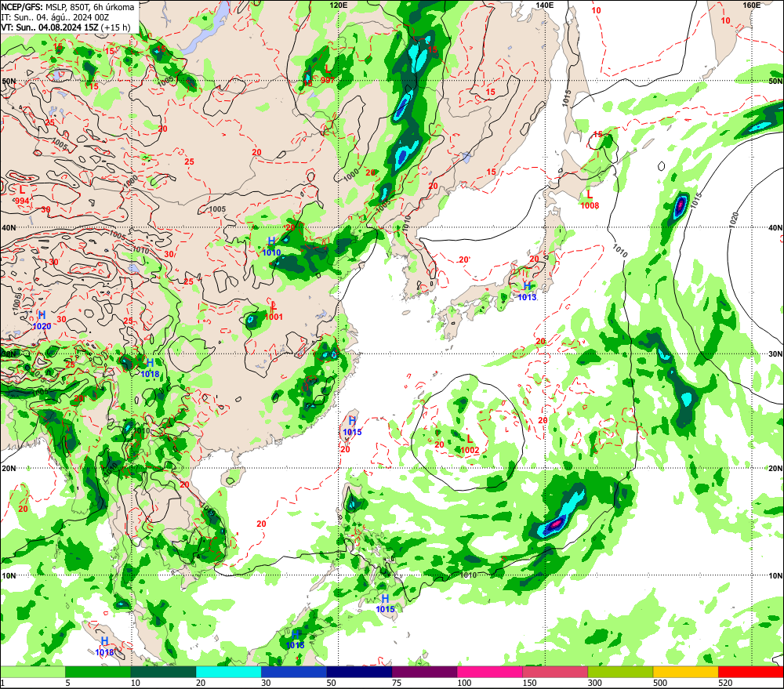784x689 pixels.
Task: Click legend value 150
Action: pyautogui.click(x=529, y=683)
